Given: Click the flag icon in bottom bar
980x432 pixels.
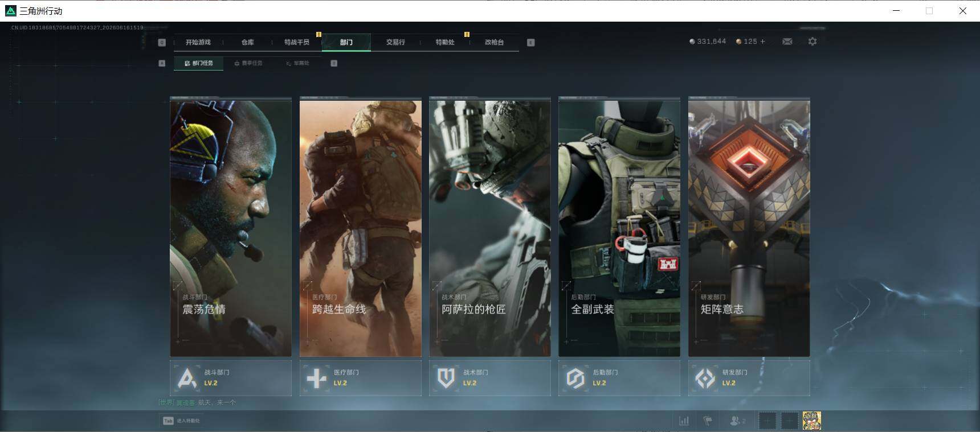Looking at the screenshot, I should (708, 421).
